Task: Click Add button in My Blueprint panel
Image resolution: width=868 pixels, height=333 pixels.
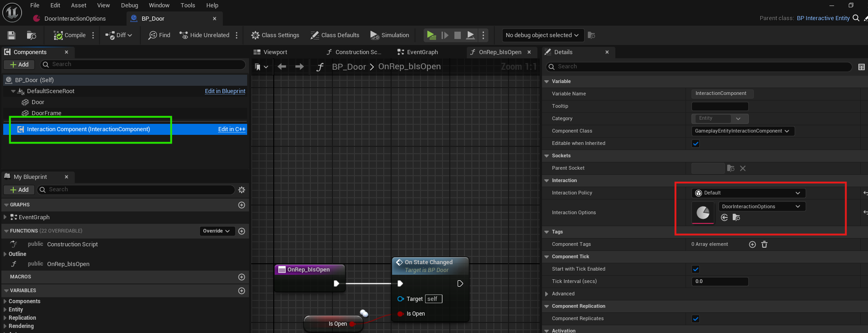Action: [x=19, y=190]
